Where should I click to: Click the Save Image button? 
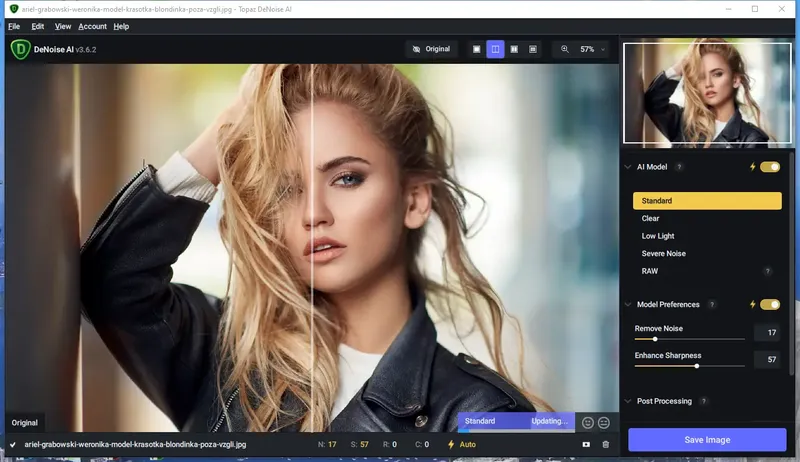(707, 440)
